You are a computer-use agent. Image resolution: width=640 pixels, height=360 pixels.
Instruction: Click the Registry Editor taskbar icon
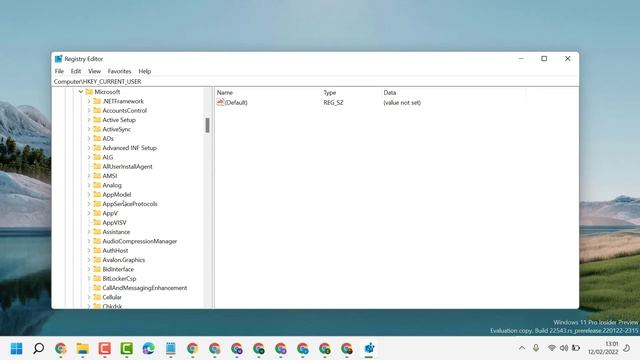(x=369, y=349)
